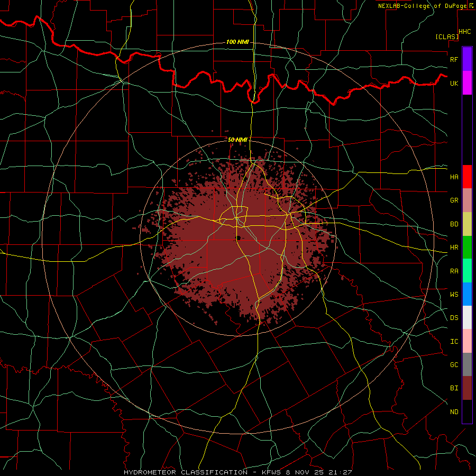Viewport: 476px width, 476px height.
Task: Click the WS blue legend swatch
Action: [x=467, y=294]
